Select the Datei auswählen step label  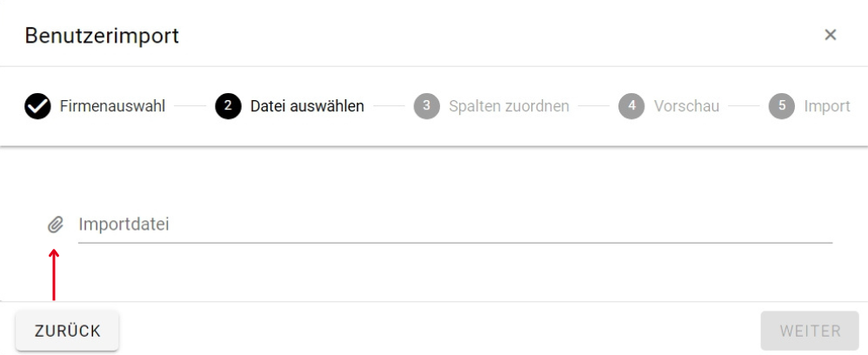pyautogui.click(x=307, y=106)
